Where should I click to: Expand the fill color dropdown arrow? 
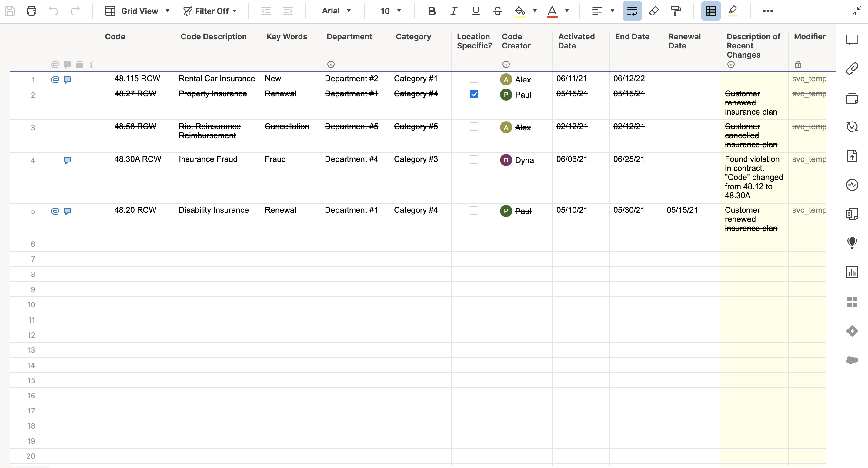[x=534, y=11]
